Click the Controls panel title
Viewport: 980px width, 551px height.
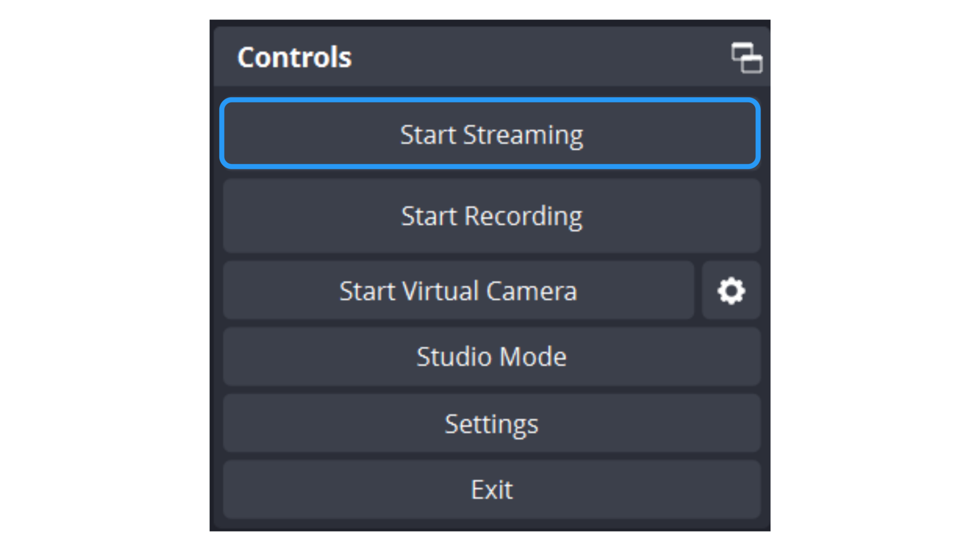click(x=294, y=56)
